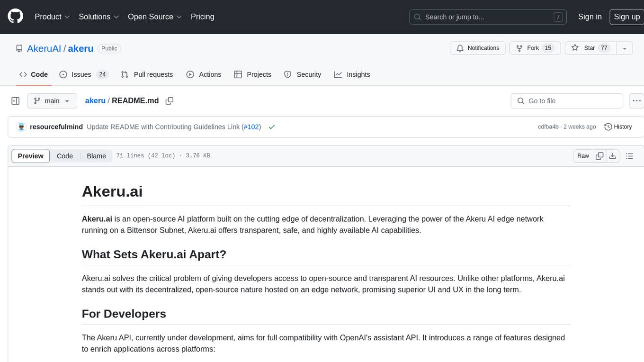Click the '71 lines (42 loc) · 3.76 KB' text
Viewport: 644px width, 362px height.
tap(163, 156)
